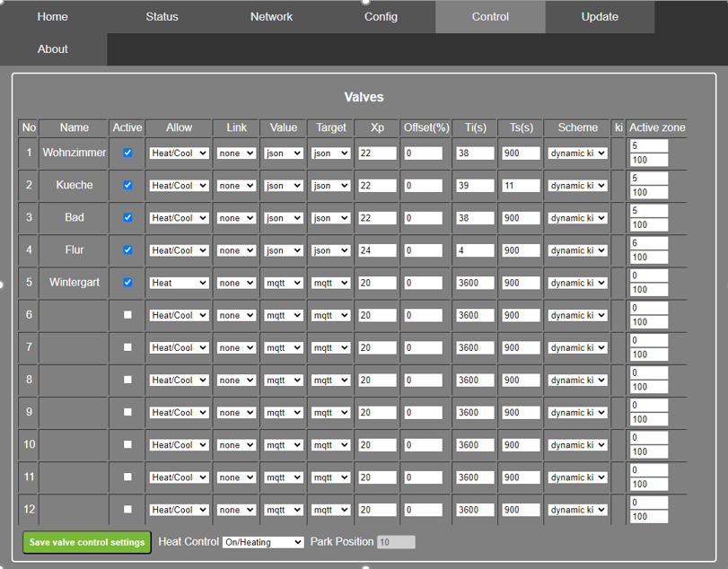The height and width of the screenshot is (569, 728).
Task: Click the Xp field for Wohnzimmer
Action: (377, 153)
